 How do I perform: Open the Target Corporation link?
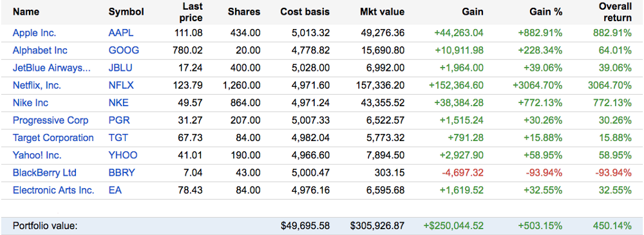coord(53,138)
